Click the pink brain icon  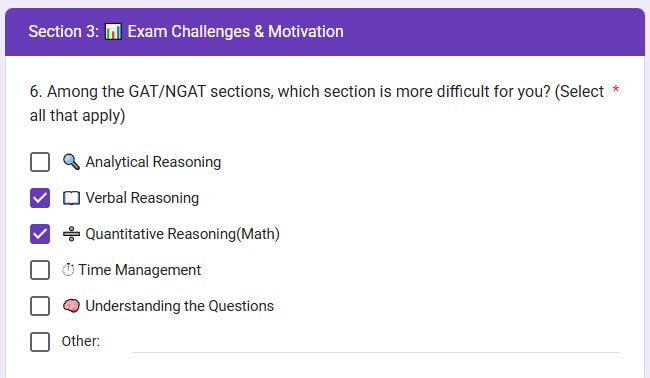point(71,306)
